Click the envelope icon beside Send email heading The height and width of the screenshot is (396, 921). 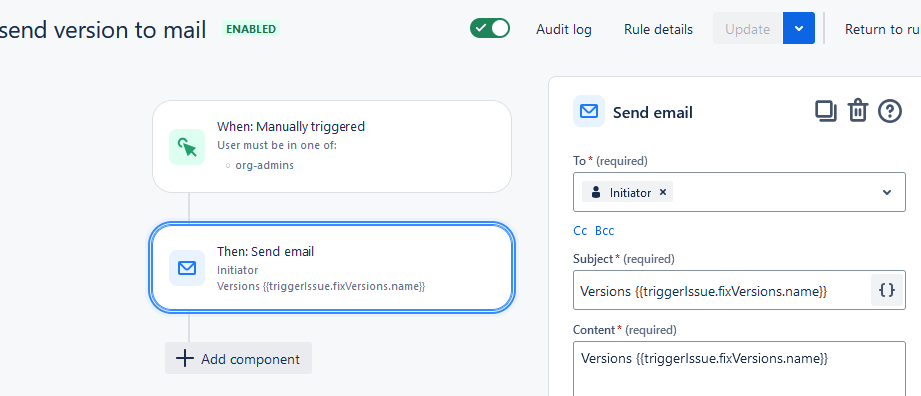(589, 111)
